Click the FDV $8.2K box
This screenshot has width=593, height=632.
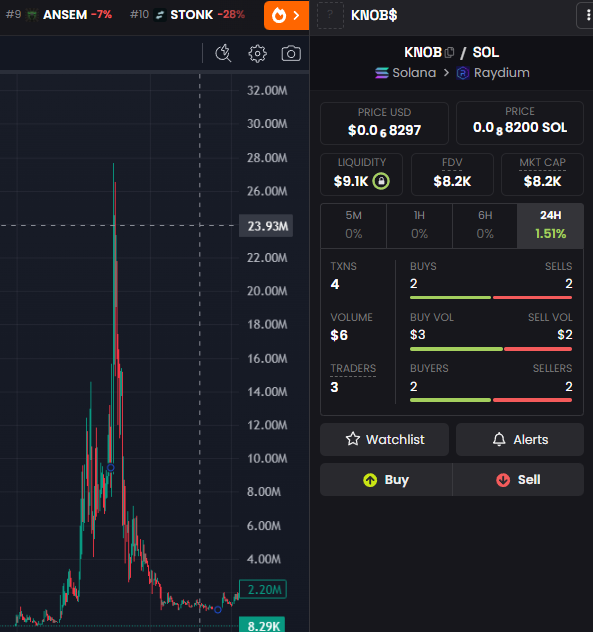click(452, 175)
